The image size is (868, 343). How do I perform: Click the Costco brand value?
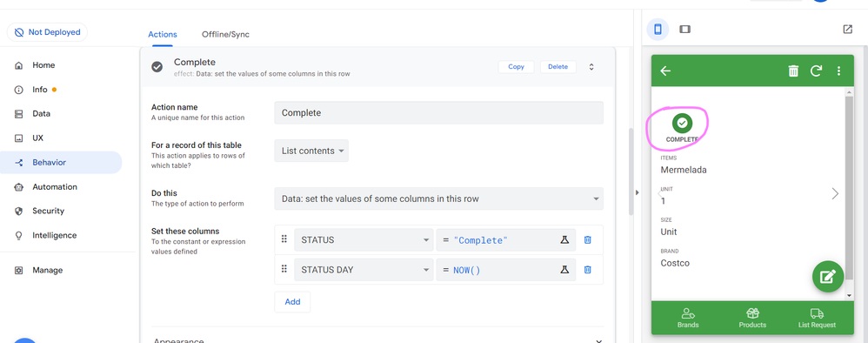(675, 263)
